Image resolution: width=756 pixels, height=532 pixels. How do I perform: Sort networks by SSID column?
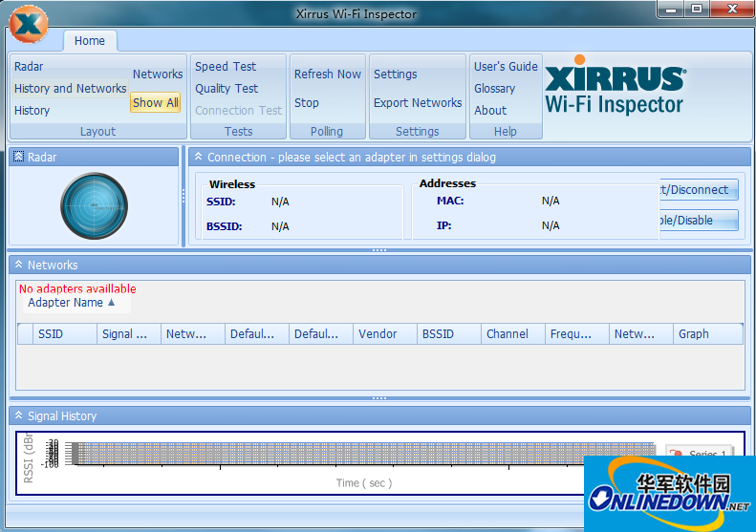coord(65,334)
